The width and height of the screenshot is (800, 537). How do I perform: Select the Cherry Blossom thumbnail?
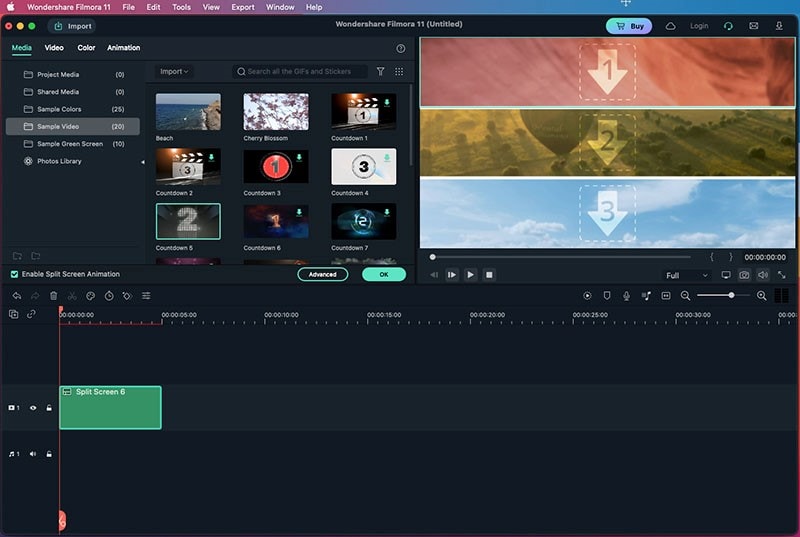(x=276, y=112)
